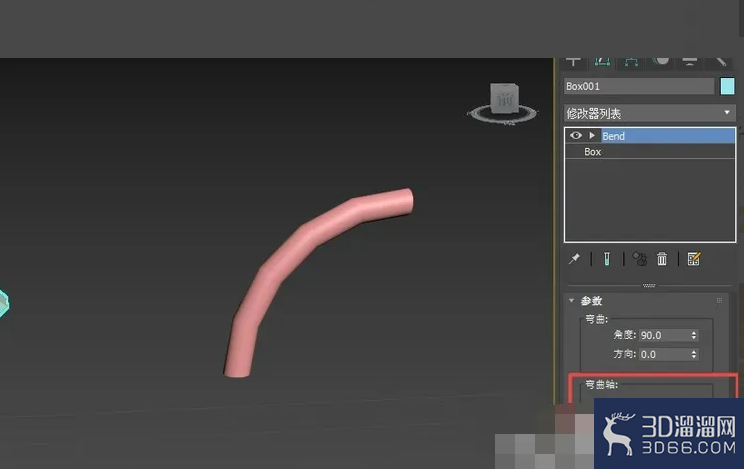Click the 方向 spinner arrows
744x469 pixels.
pos(694,354)
